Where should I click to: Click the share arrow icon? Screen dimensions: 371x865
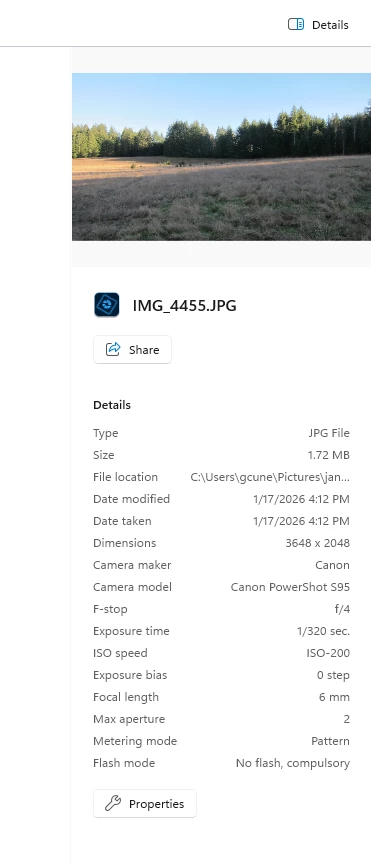113,349
